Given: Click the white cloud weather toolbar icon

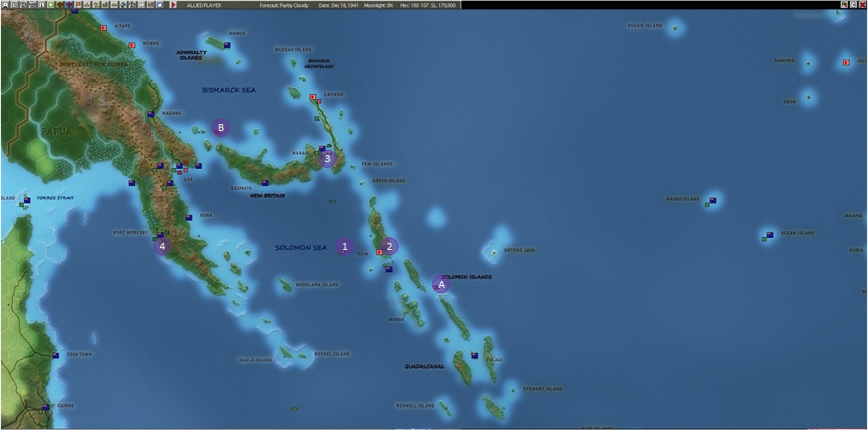Looking at the screenshot, I should point(159,5).
